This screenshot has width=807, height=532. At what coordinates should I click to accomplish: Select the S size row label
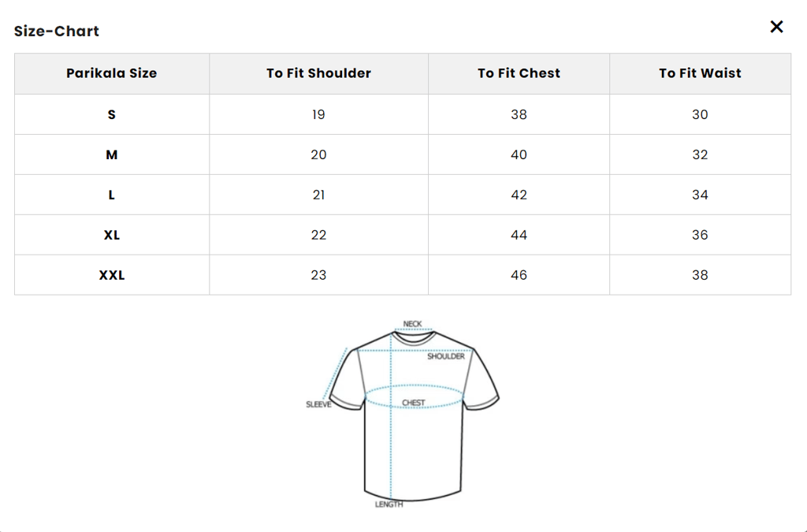[111, 114]
